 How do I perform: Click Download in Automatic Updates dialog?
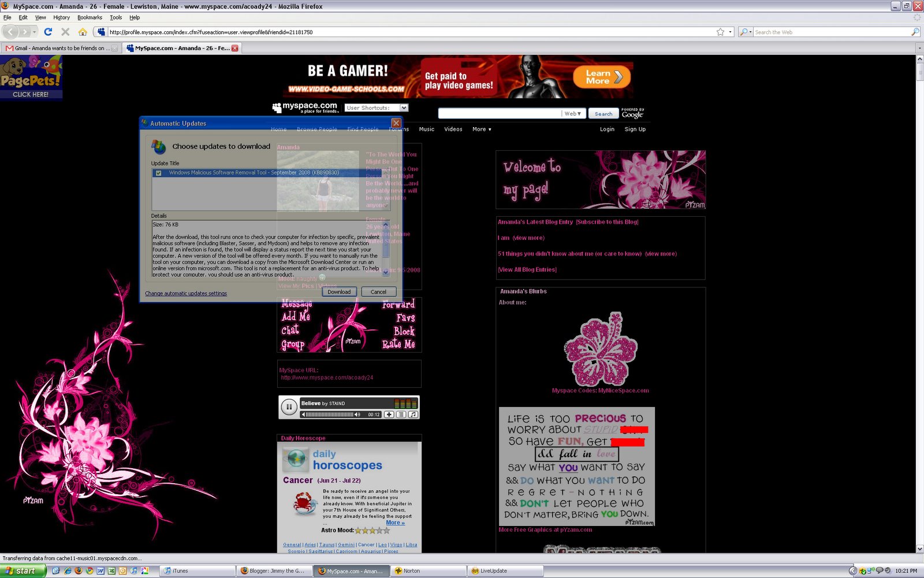click(x=339, y=292)
